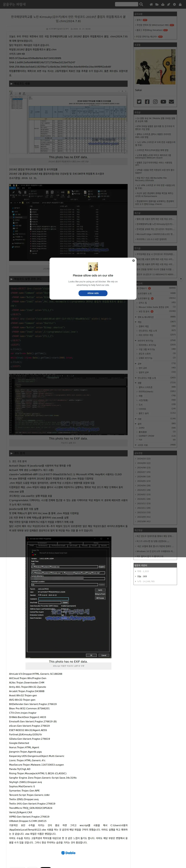Open the GARNET CROW category
This screenshot has width=186, height=868.
tap(146, 436)
